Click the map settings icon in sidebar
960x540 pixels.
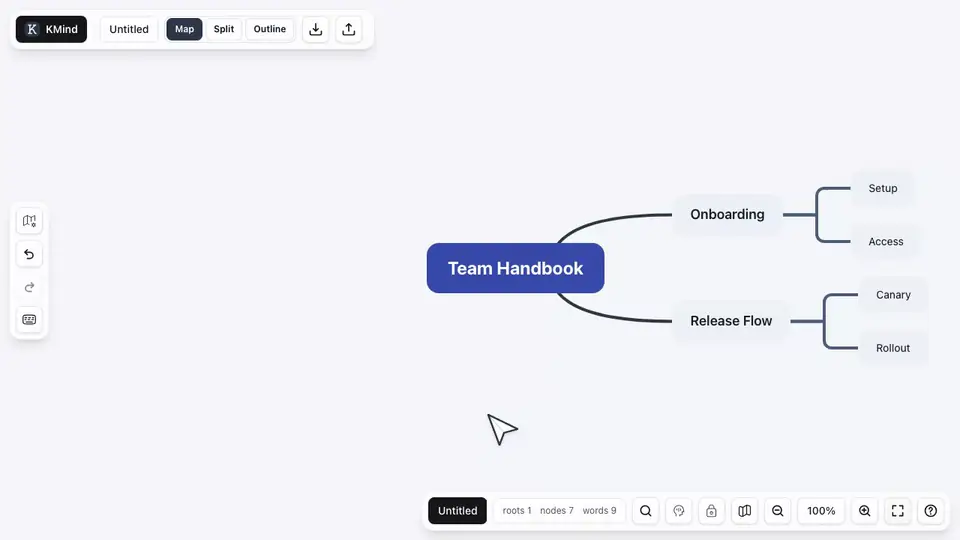[29, 221]
